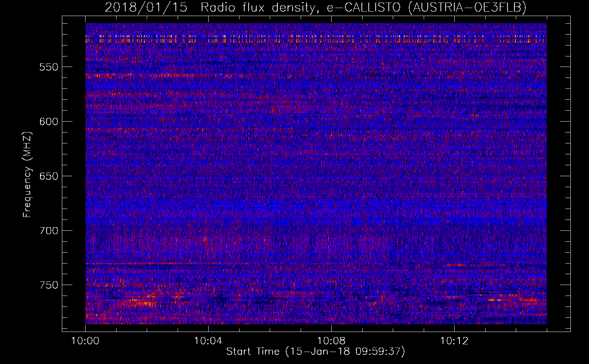
Task: Select the '650' frequency axis label
Action: point(49,176)
